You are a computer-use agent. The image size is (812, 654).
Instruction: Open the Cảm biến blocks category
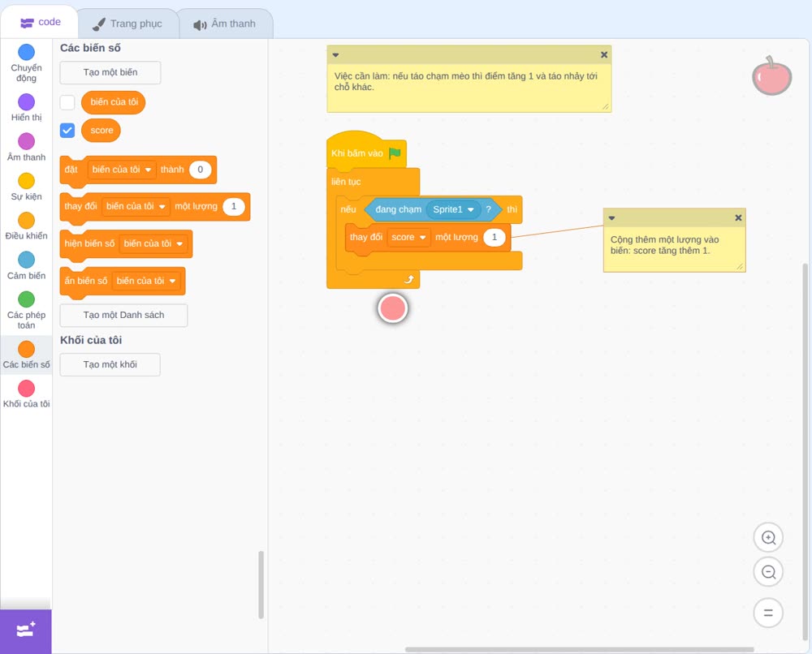(26, 265)
